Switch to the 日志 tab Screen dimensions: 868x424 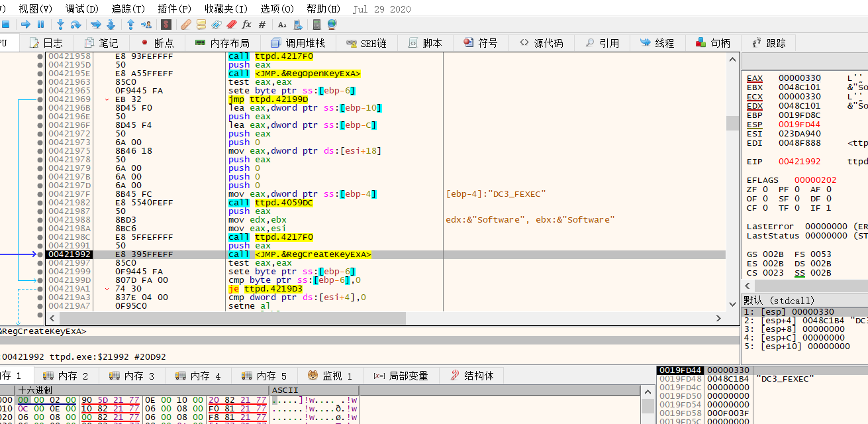click(x=46, y=43)
